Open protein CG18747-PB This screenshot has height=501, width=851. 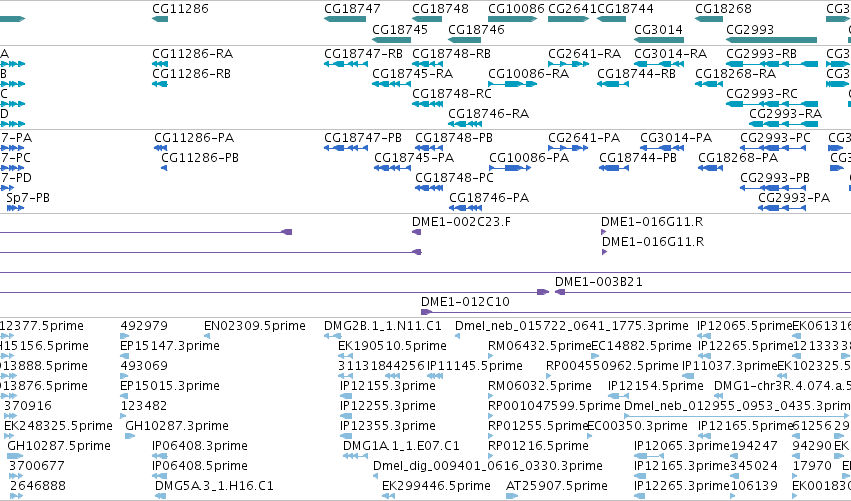click(363, 138)
